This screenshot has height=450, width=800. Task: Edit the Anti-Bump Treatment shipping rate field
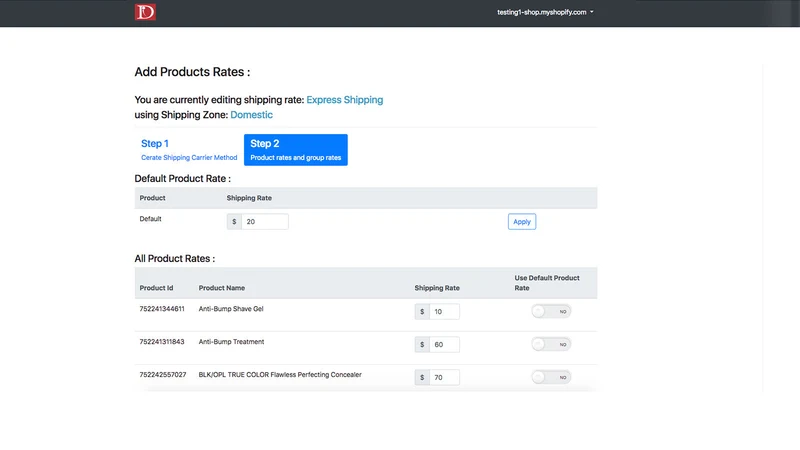point(444,344)
